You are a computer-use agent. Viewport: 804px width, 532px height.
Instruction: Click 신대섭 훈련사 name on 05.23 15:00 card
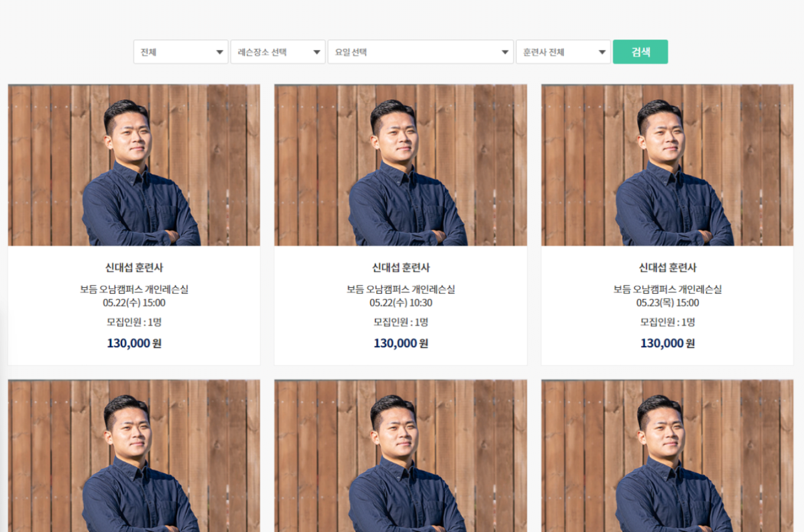pyautogui.click(x=668, y=268)
